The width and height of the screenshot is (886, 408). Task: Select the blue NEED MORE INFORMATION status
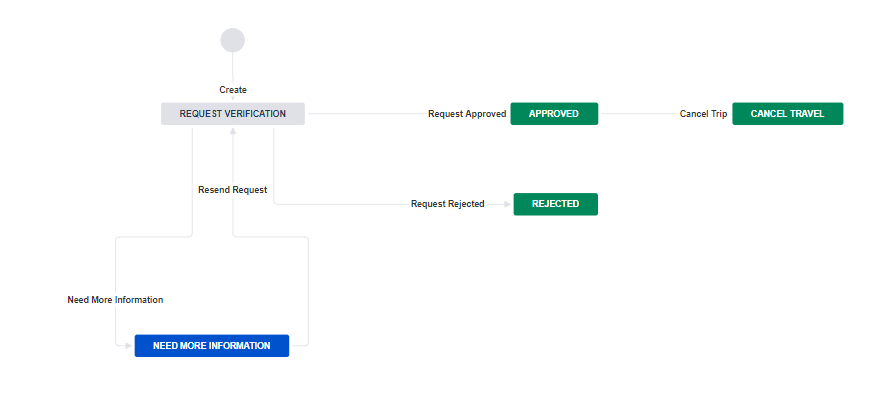211,345
